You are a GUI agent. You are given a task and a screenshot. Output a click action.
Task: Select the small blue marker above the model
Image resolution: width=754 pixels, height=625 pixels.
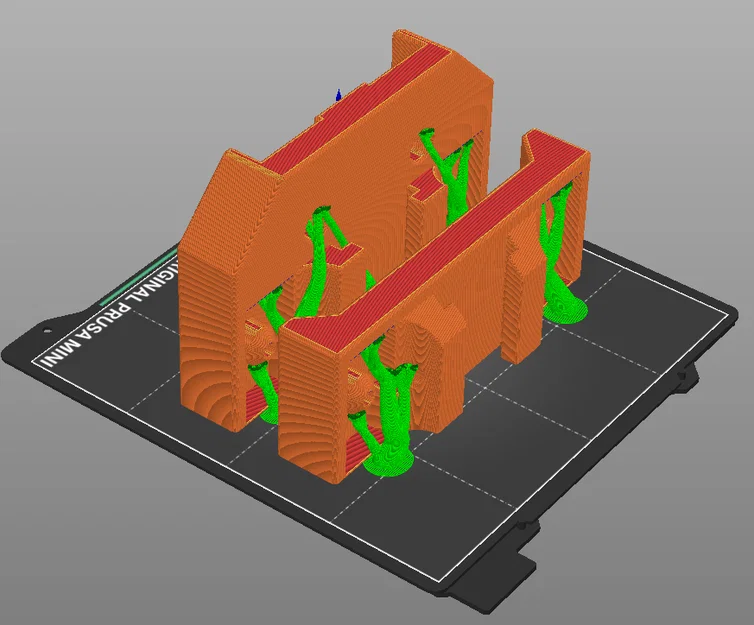point(339,95)
